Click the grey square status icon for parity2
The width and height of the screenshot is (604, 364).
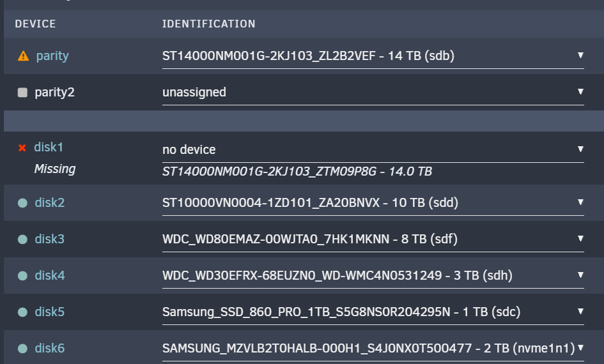(x=22, y=93)
